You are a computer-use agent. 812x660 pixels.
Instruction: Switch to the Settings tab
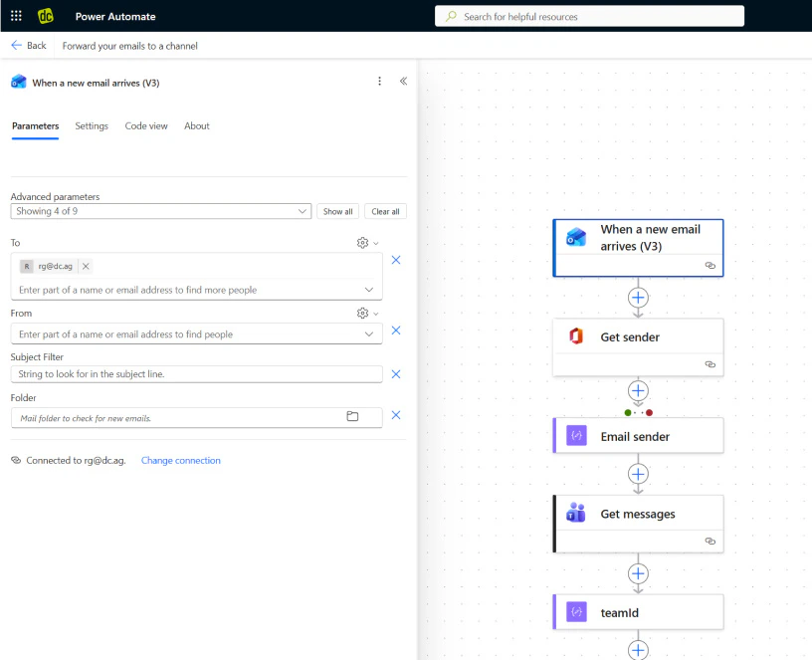pos(92,125)
